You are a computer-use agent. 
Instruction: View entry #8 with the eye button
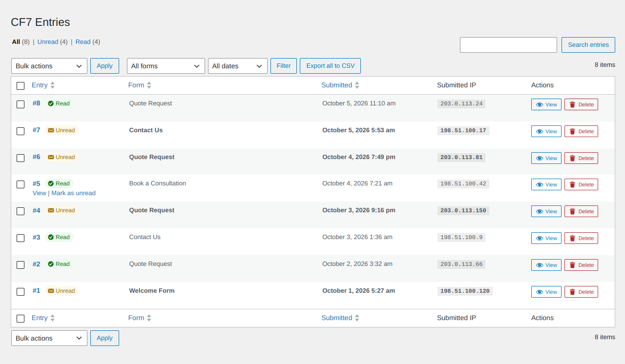546,104
